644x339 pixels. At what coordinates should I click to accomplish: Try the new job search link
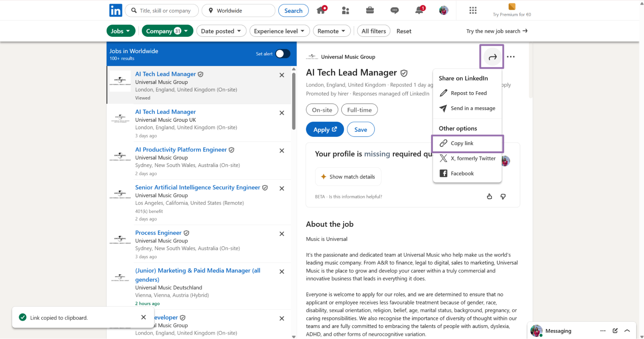click(x=496, y=31)
